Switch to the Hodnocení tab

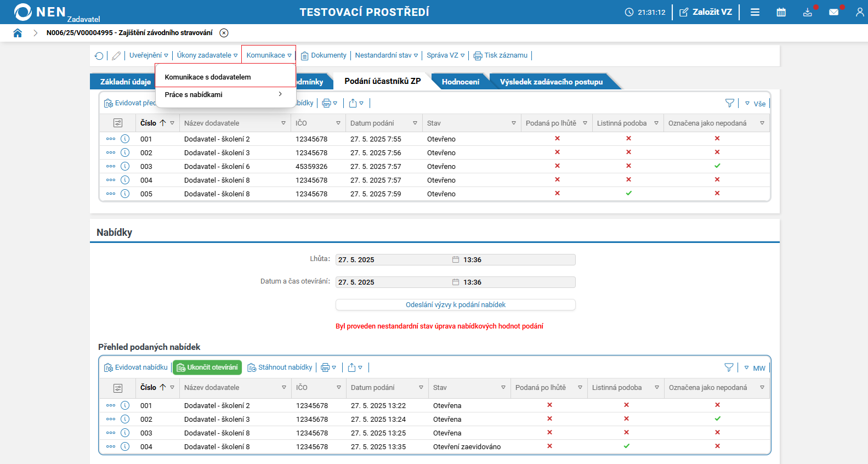point(460,82)
